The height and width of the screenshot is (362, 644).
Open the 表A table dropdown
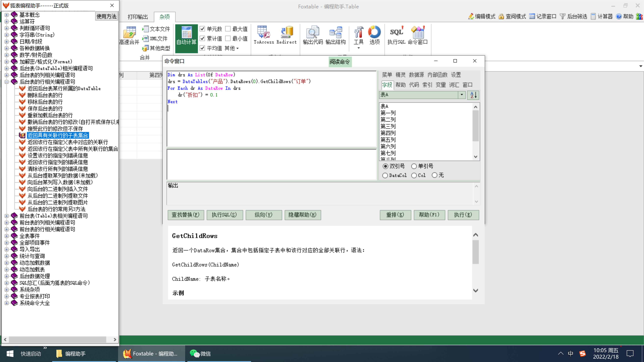462,95
